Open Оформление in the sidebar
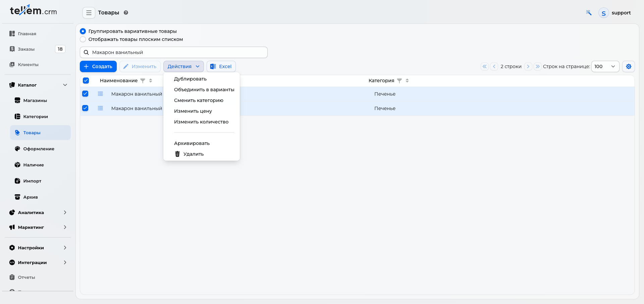This screenshot has width=644, height=304. pyautogui.click(x=40, y=149)
